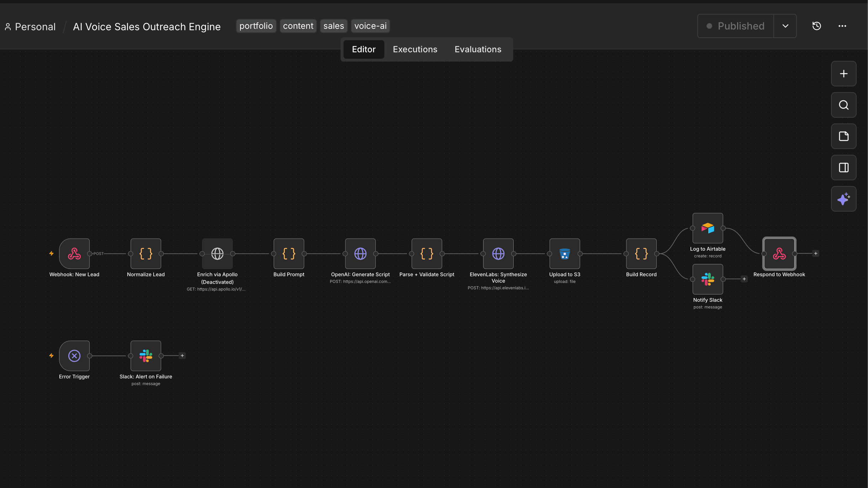Click the portfolio tag
Image resolution: width=868 pixels, height=488 pixels.
tap(256, 26)
